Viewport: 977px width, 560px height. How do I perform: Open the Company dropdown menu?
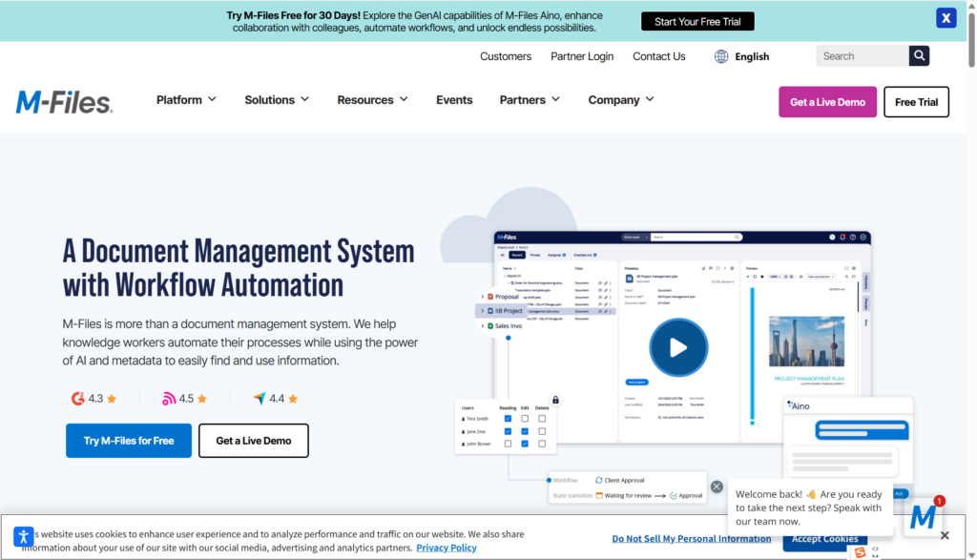point(621,100)
